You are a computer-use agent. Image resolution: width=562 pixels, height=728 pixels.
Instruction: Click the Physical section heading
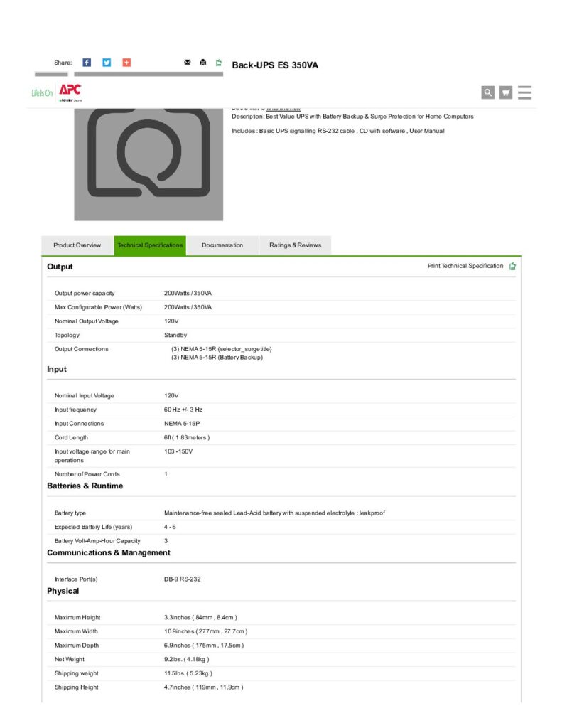click(x=63, y=591)
